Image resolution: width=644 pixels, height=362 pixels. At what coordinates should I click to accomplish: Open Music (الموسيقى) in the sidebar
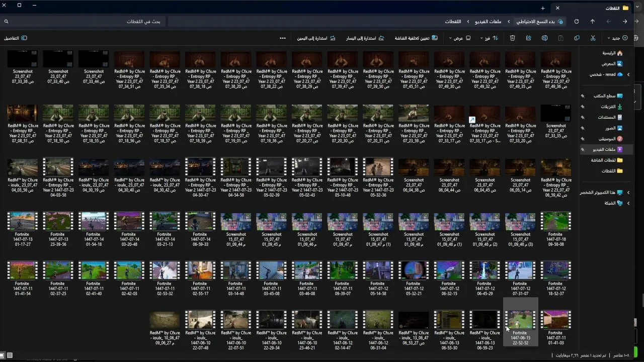point(610,139)
